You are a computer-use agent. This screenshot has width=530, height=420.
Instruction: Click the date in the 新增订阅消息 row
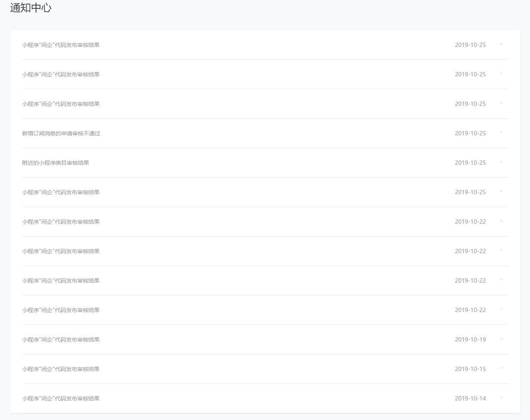(470, 133)
